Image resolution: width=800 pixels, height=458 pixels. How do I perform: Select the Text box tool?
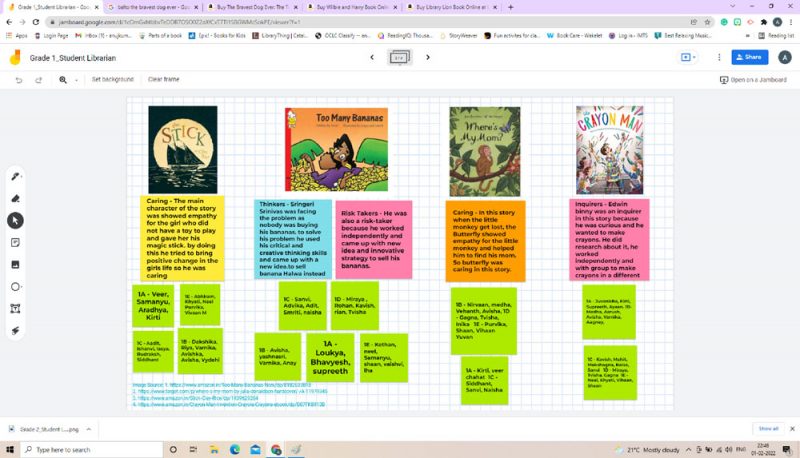click(15, 309)
